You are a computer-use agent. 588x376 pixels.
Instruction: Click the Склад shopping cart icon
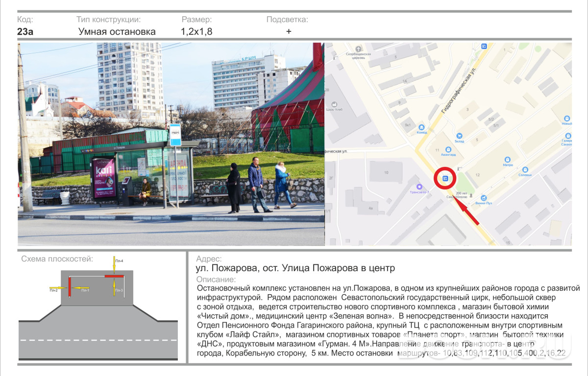(459, 136)
